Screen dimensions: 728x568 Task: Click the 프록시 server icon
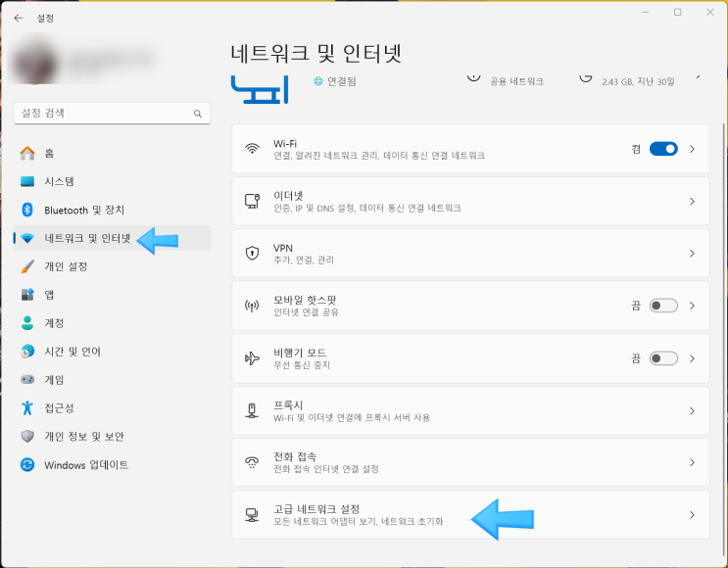[x=252, y=410]
